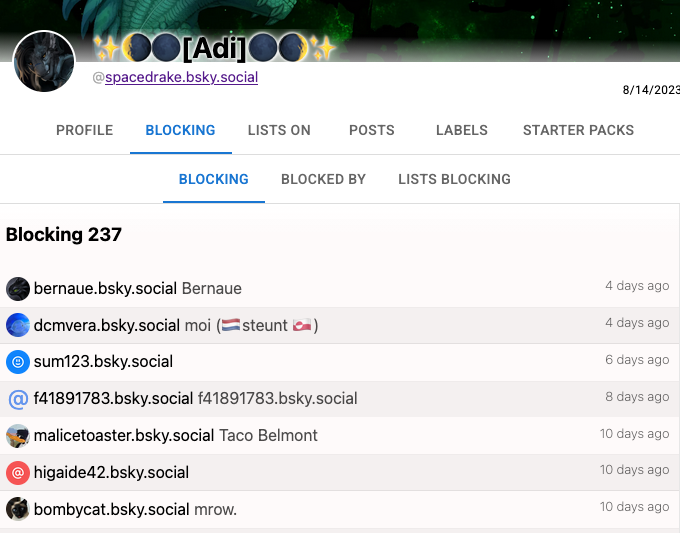Click the grey f41891783.bsky.social display name
Image resolution: width=680 pixels, height=533 pixels.
278,399
